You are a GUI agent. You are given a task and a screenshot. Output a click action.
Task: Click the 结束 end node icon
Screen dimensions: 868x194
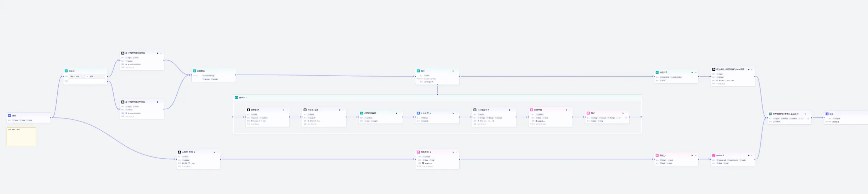(827, 114)
